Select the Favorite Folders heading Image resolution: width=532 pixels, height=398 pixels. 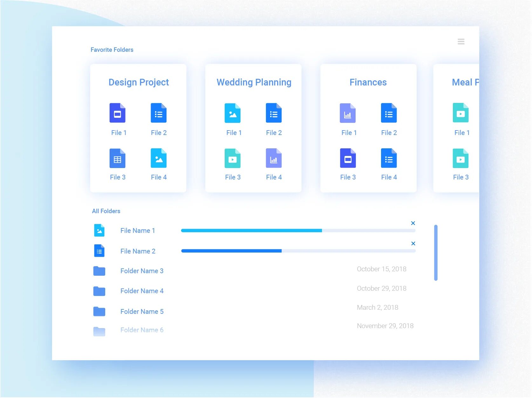pos(112,50)
